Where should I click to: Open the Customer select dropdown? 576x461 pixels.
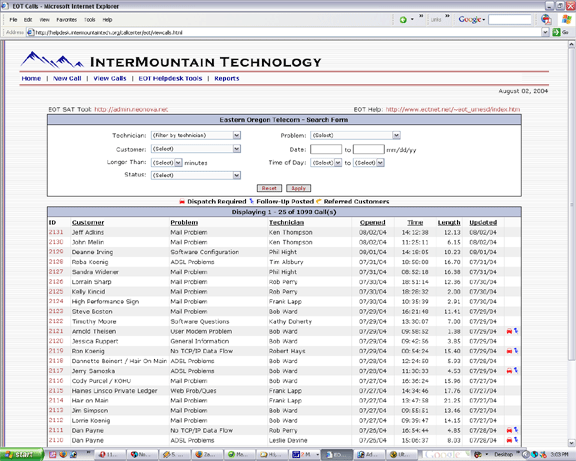pyautogui.click(x=237, y=149)
